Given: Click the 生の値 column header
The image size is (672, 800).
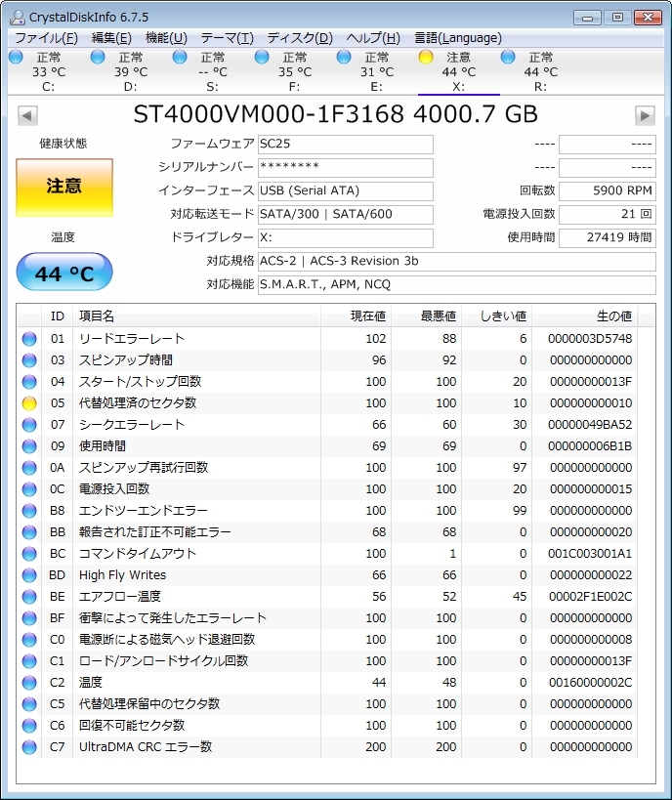Looking at the screenshot, I should (585, 316).
